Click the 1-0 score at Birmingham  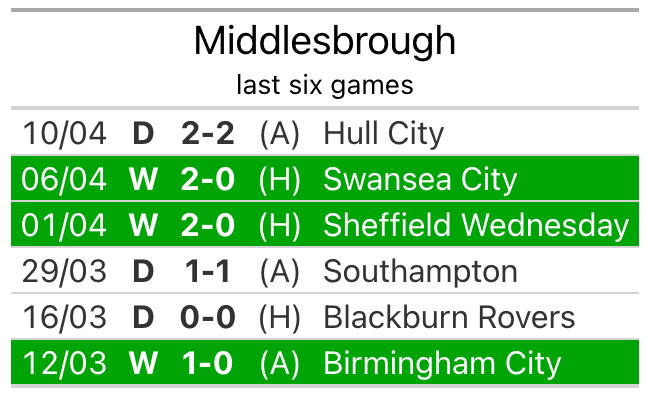208,363
